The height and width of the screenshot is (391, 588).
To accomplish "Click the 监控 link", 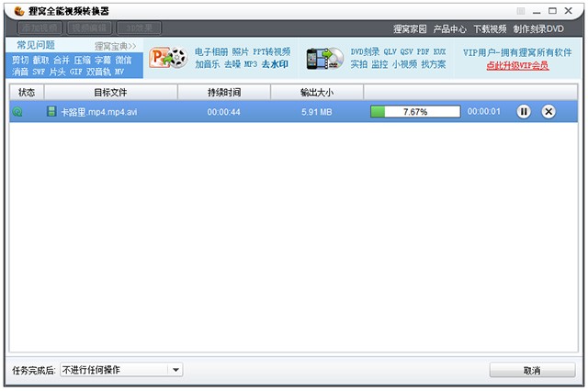I will pyautogui.click(x=379, y=64).
